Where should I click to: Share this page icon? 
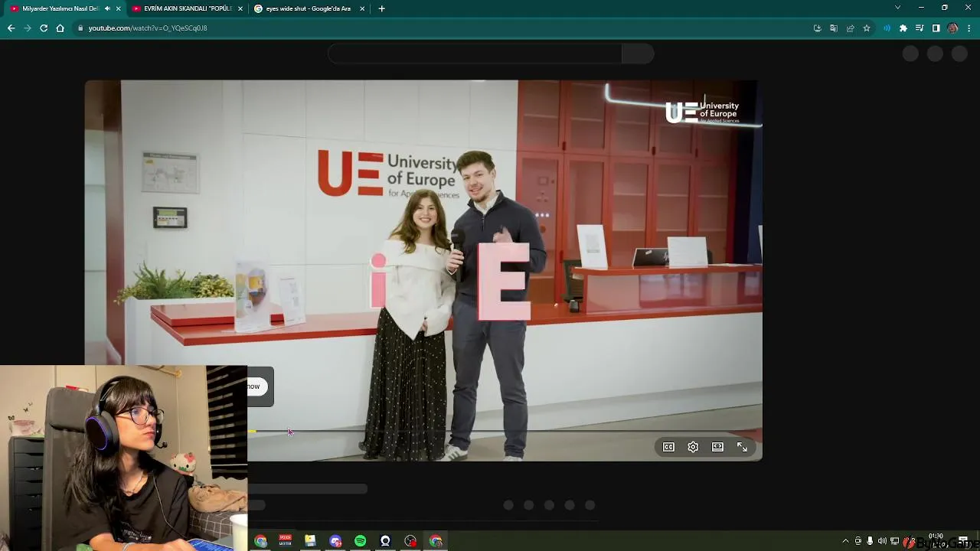[x=850, y=28]
